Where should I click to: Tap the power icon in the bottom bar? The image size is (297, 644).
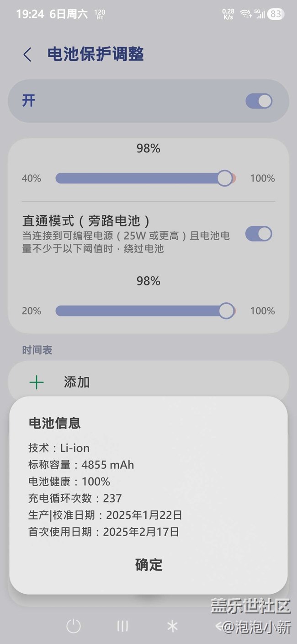click(73, 626)
